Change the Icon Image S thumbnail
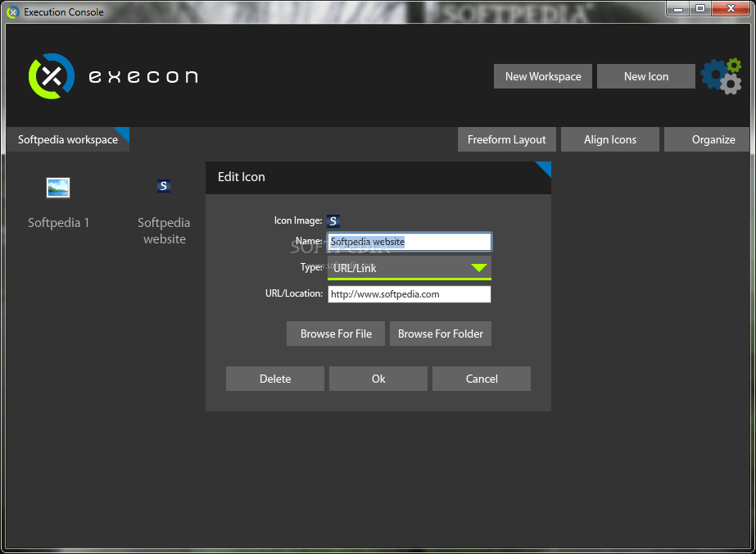Screen dimensions: 756x554 [x=333, y=221]
